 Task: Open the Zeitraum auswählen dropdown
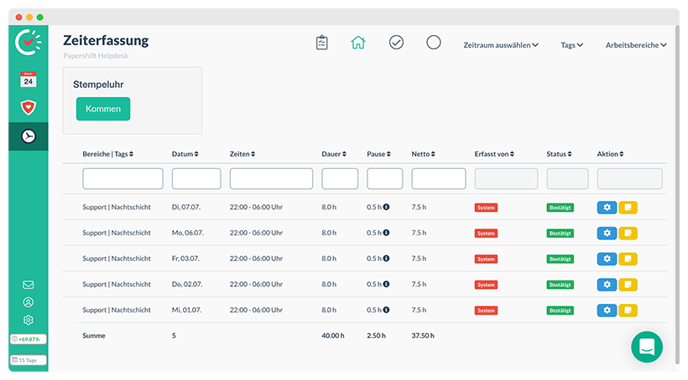pyautogui.click(x=501, y=45)
